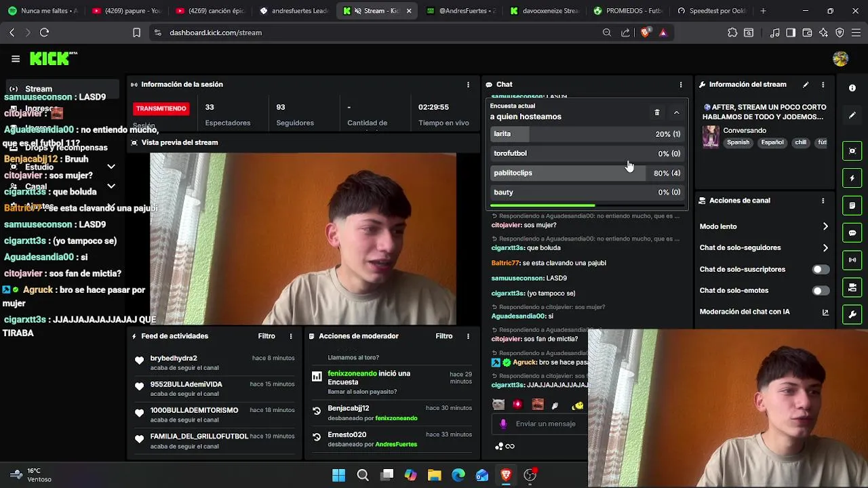Expand Estudio section in left sidebar

[111, 167]
